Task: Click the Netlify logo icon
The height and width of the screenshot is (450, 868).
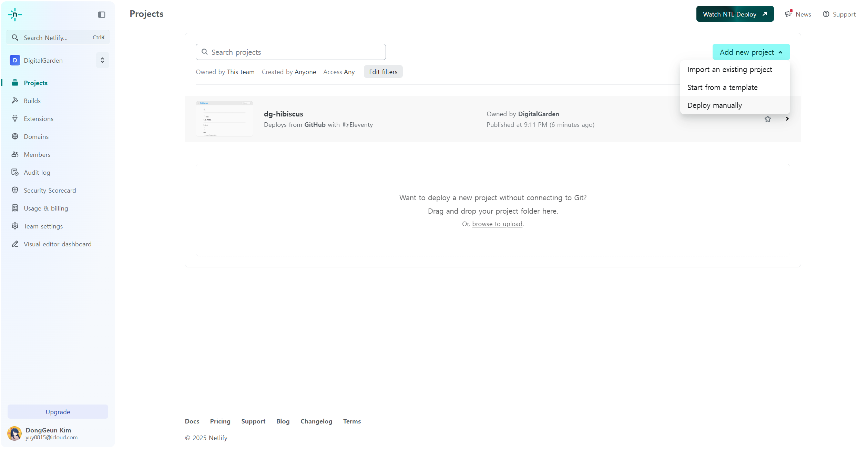Action: pyautogui.click(x=15, y=14)
